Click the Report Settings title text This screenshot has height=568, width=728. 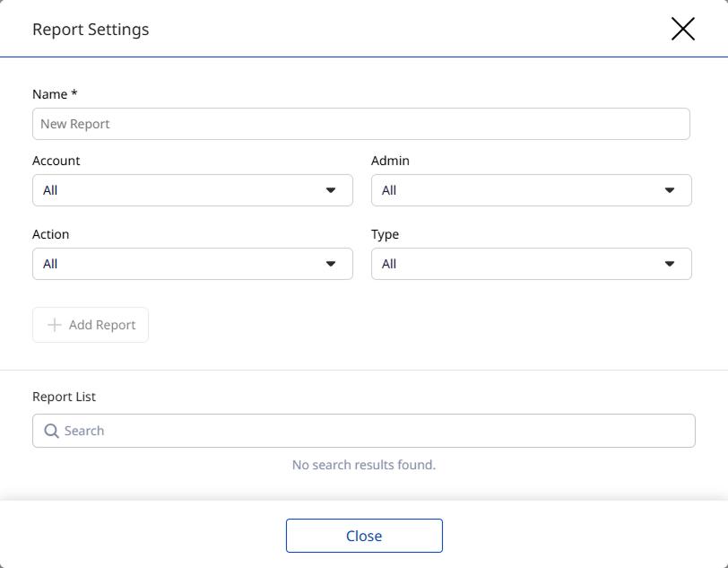[x=91, y=30]
